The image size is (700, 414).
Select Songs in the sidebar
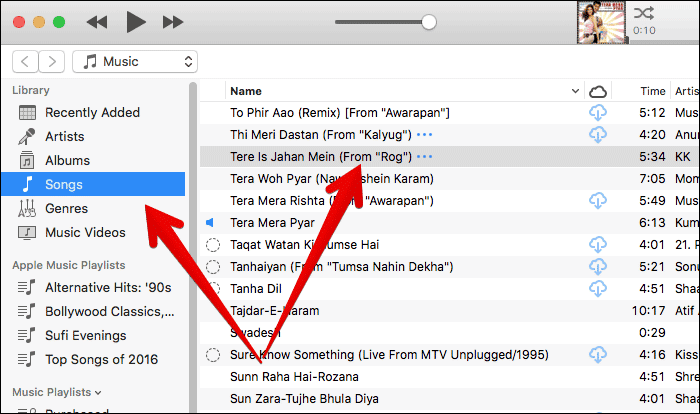(93, 184)
